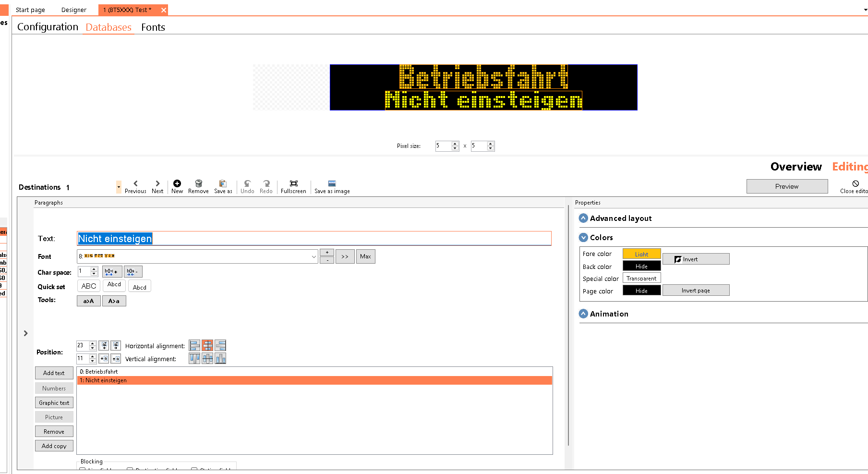Screen dimensions: 868x474
Task: Switch to Start page tab
Action: pyautogui.click(x=30, y=10)
